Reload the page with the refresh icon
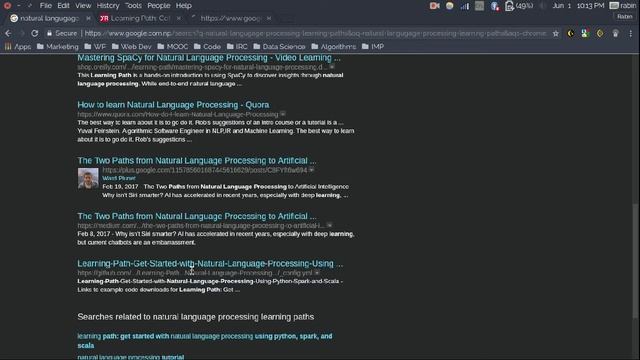This screenshot has height=360, width=640. click(x=35, y=33)
